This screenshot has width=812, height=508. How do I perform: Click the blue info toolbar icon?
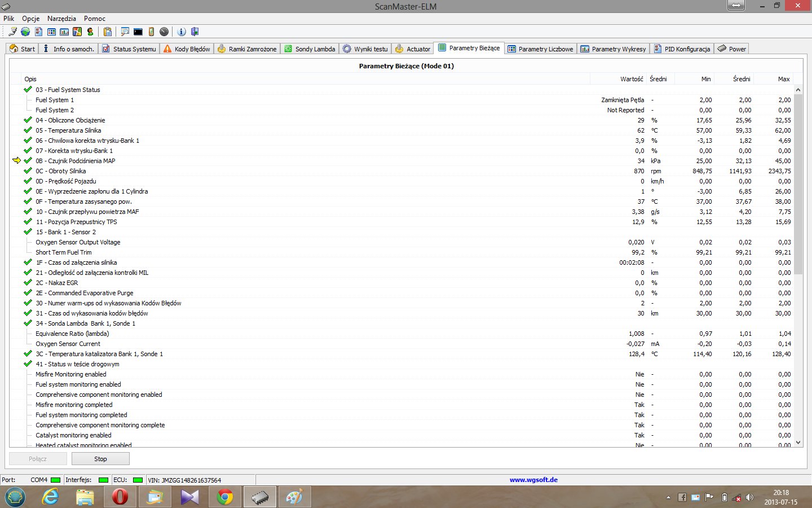coord(182,32)
